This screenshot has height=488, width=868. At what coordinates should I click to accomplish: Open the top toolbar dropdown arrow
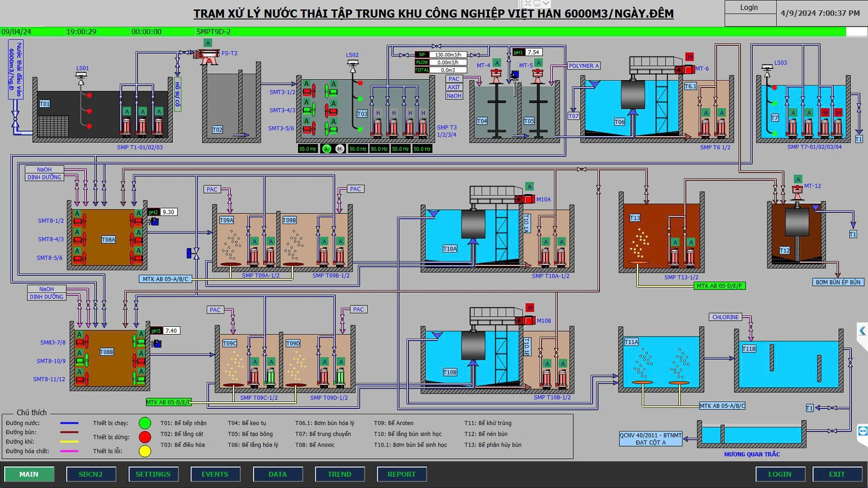[x=545, y=3]
